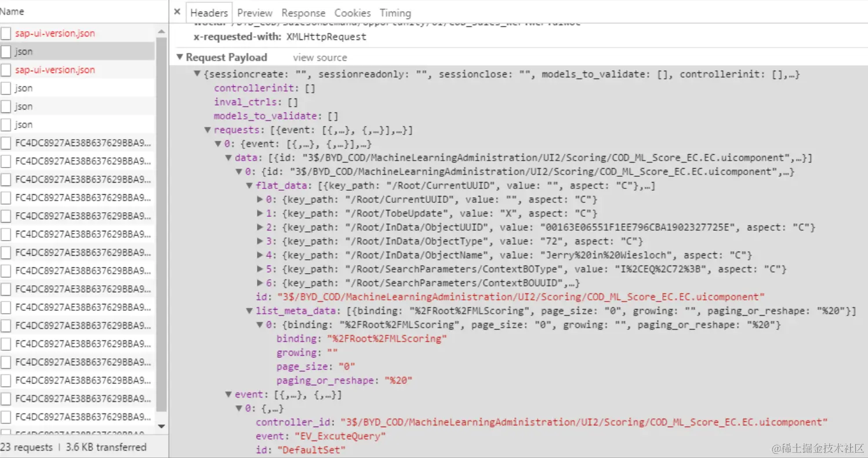This screenshot has height=458, width=868.
Task: Expand flat_data entry /Root/InData/ObjectType
Action: point(260,241)
